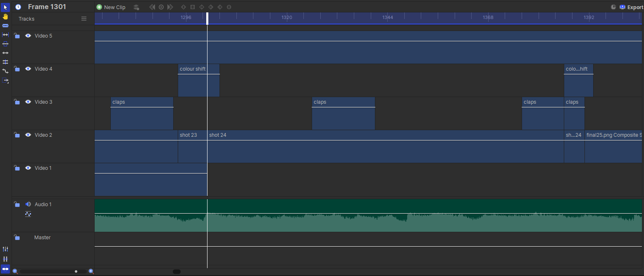Click the Export button

[631, 7]
